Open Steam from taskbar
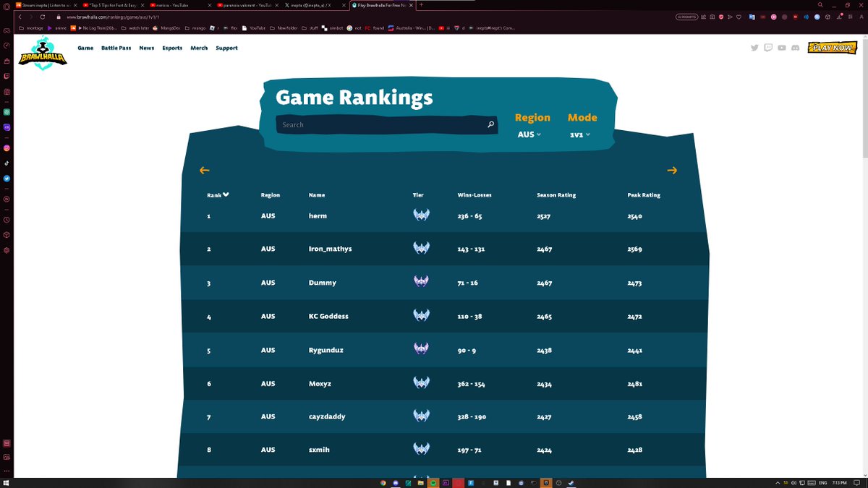 point(571,482)
